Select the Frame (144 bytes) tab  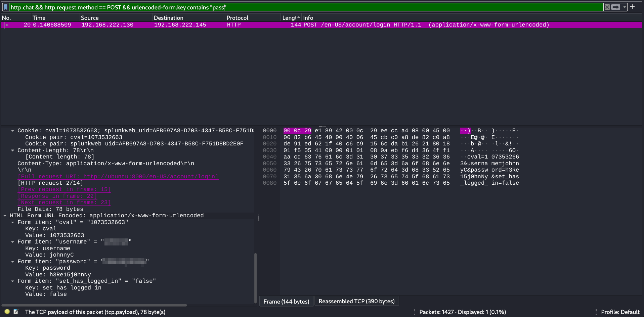coord(286,301)
